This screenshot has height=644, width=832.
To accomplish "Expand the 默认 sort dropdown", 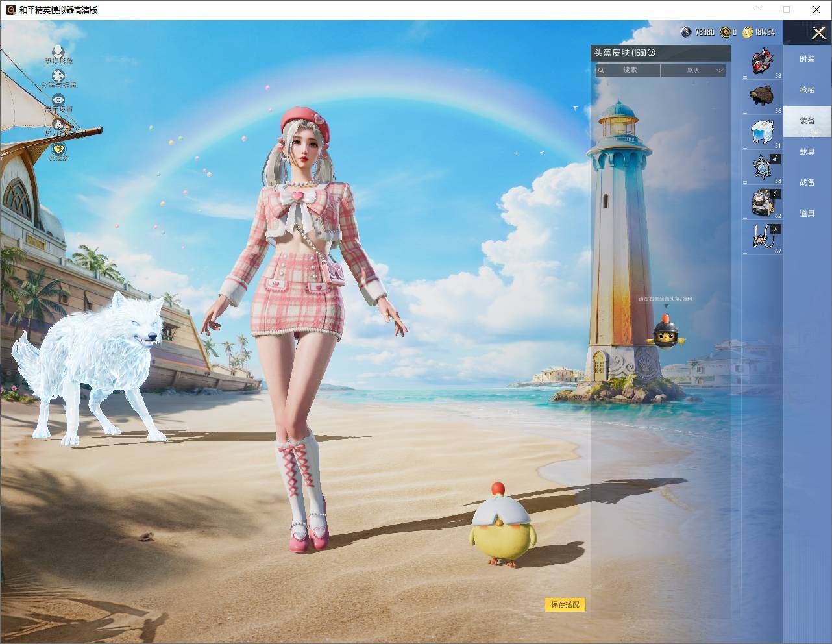I will tap(693, 70).
